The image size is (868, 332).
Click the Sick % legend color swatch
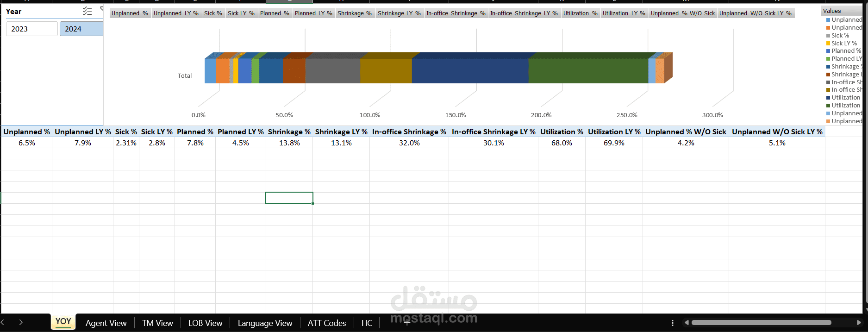tap(828, 36)
